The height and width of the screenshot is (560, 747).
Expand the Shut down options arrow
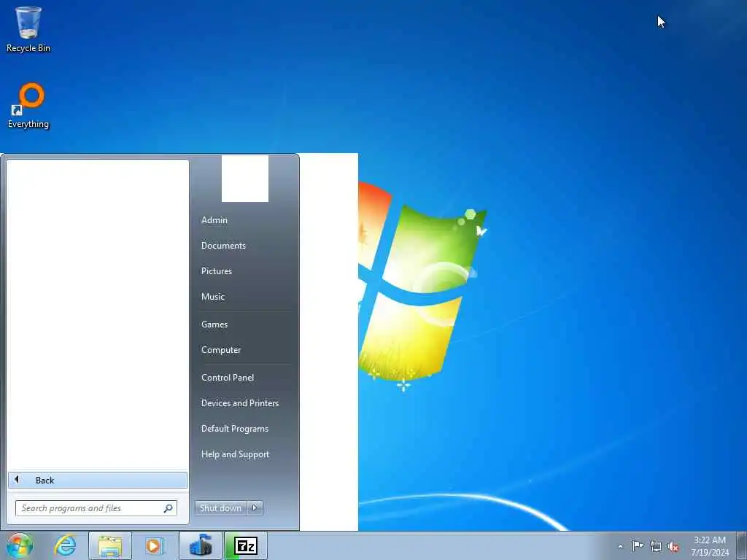255,508
